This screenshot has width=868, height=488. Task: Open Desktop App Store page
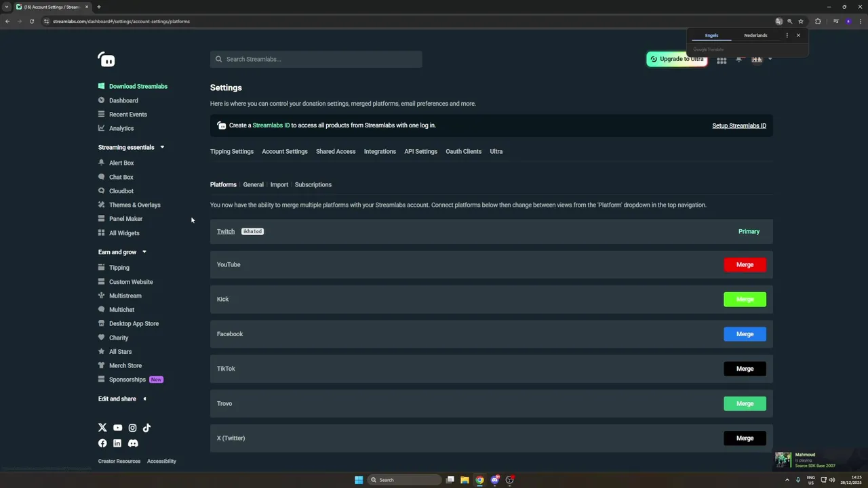[x=128, y=323]
